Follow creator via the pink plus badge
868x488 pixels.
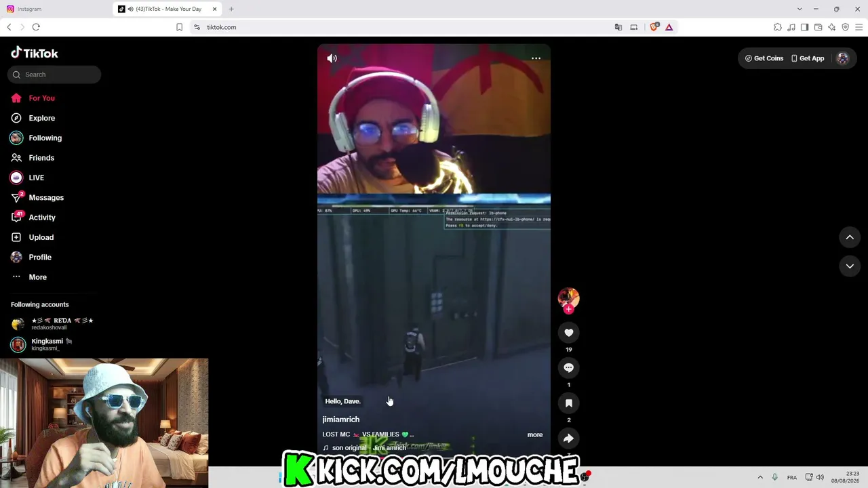coord(568,309)
